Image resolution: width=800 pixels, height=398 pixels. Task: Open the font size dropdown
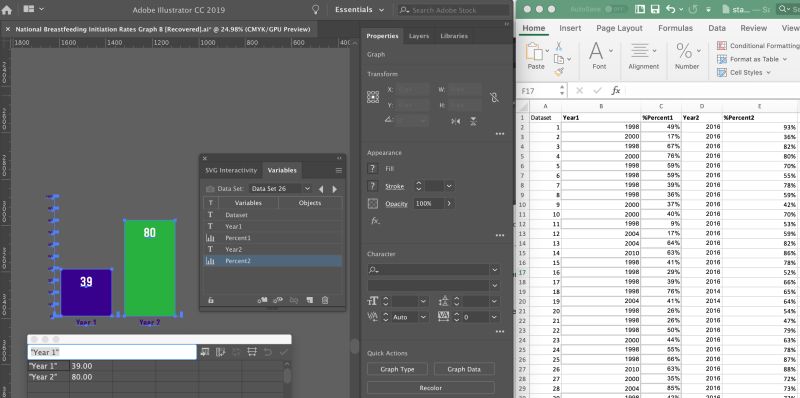423,302
